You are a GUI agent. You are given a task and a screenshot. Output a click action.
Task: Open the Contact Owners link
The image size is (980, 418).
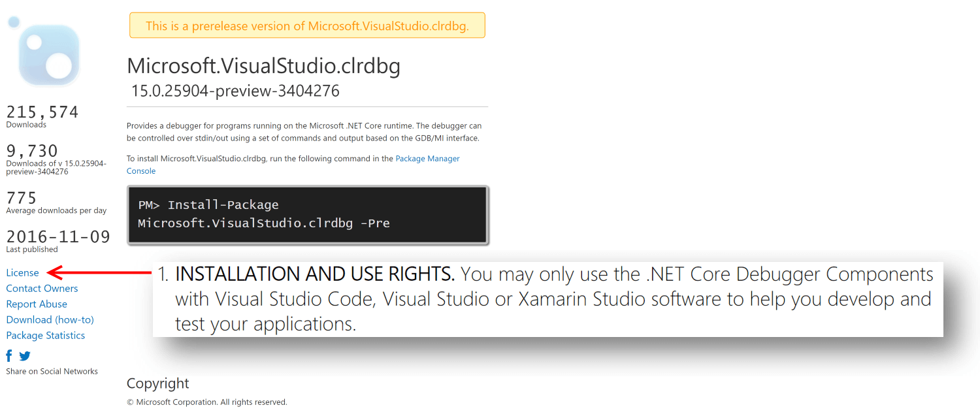point(42,288)
